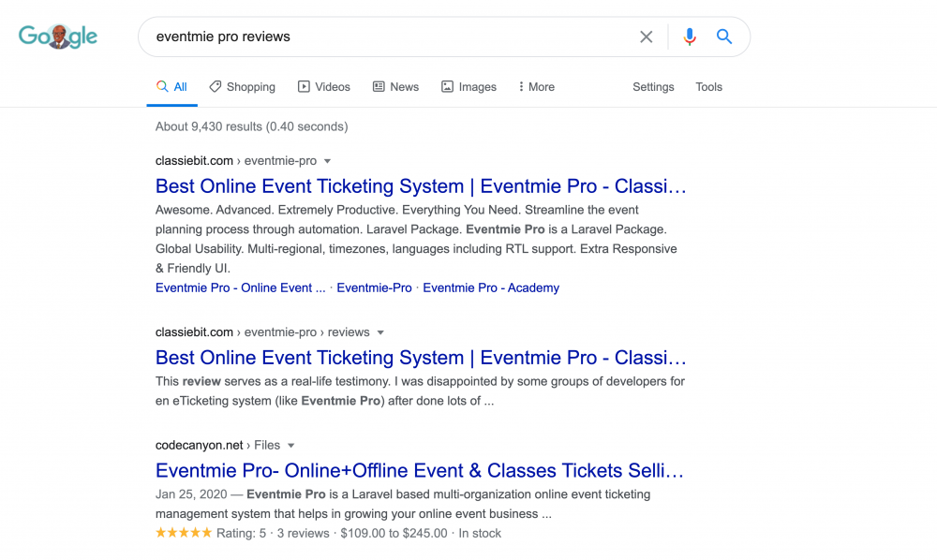
Task: Switch to the Videos tab
Action: tap(324, 87)
